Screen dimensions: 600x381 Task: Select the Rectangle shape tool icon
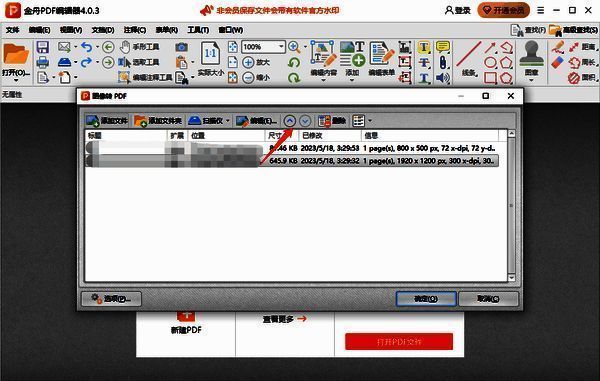coord(490,78)
